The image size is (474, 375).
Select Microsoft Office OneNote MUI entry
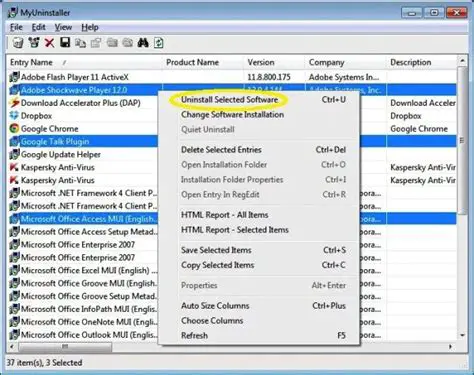pyautogui.click(x=89, y=322)
